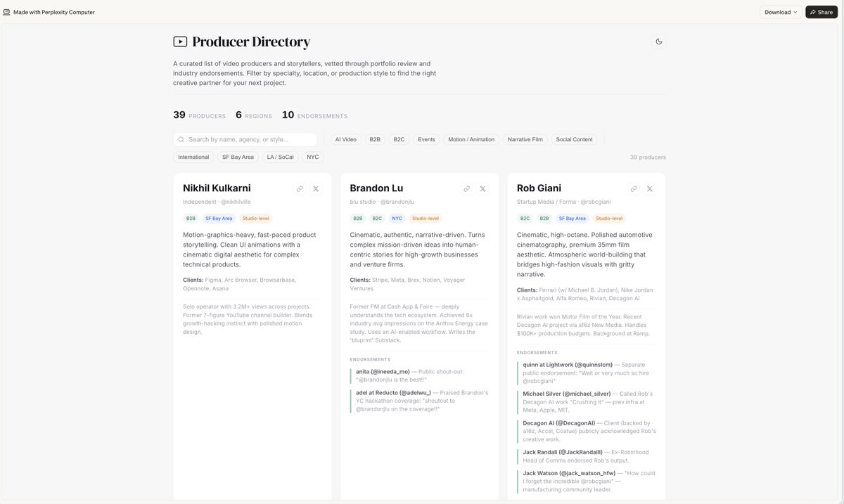Click adel at Reducto endorsement
The height and width of the screenshot is (504, 844).
[x=420, y=401]
